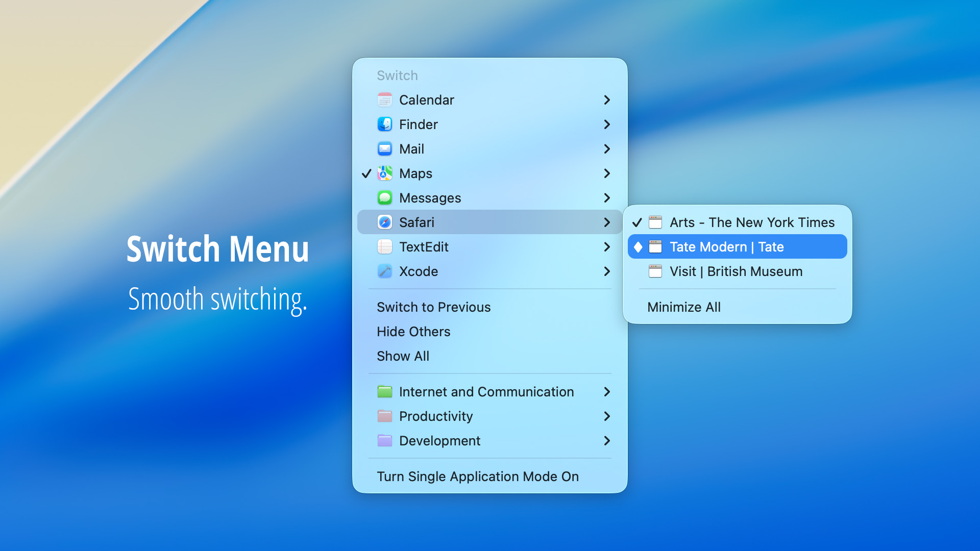Open the Productivity group label

pyautogui.click(x=436, y=416)
